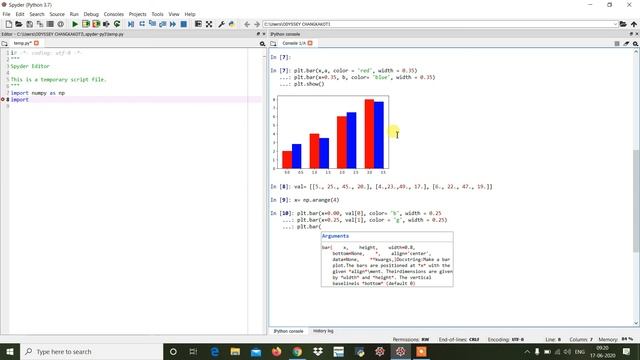The width and height of the screenshot is (640, 360).
Task: Run the selection or current line
Action: (106, 24)
